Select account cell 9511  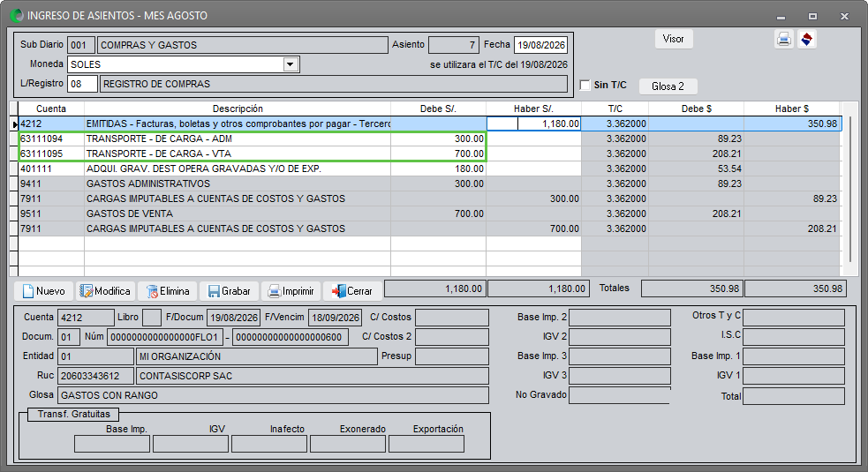pos(51,214)
